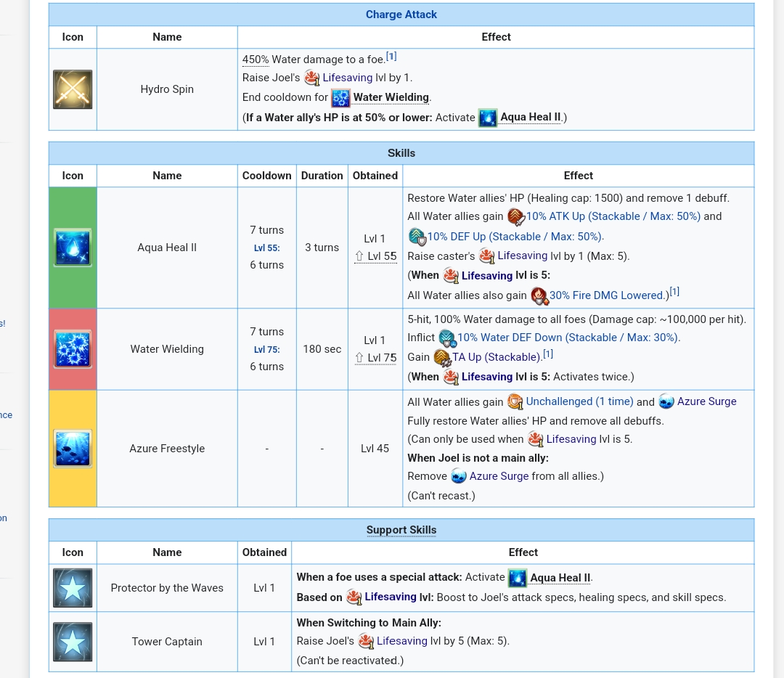The width and height of the screenshot is (784, 678).
Task: Click Lifesaving link after 'Based on'
Action: click(x=391, y=597)
